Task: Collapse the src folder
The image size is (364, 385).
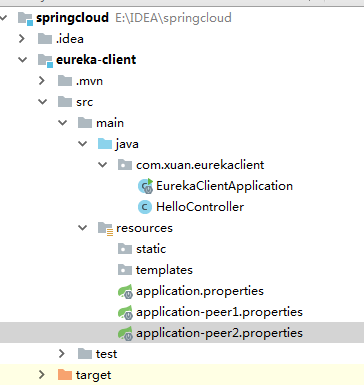Action: (43, 102)
